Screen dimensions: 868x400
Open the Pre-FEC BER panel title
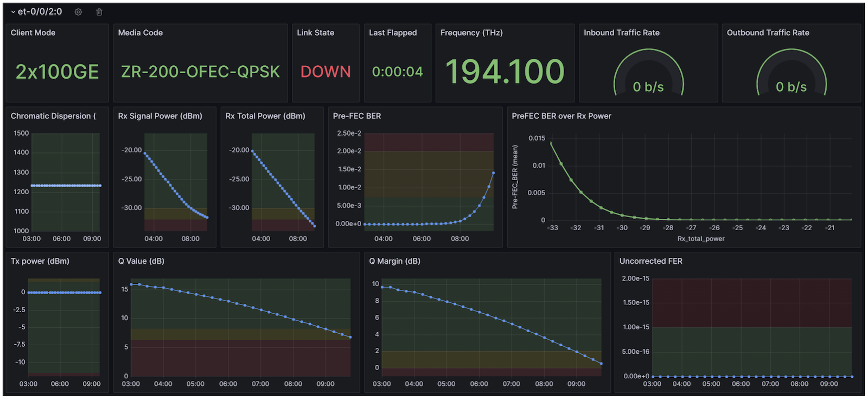click(357, 116)
